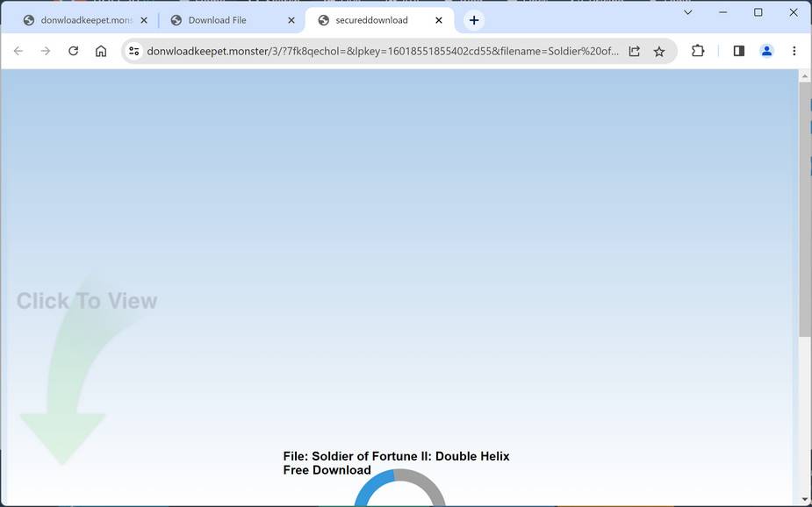
Task: Select the secureddownload tab
Action: click(x=379, y=20)
